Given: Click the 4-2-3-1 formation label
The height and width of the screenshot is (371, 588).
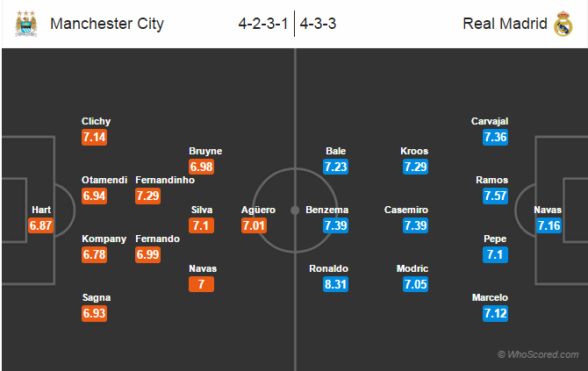Looking at the screenshot, I should [263, 24].
